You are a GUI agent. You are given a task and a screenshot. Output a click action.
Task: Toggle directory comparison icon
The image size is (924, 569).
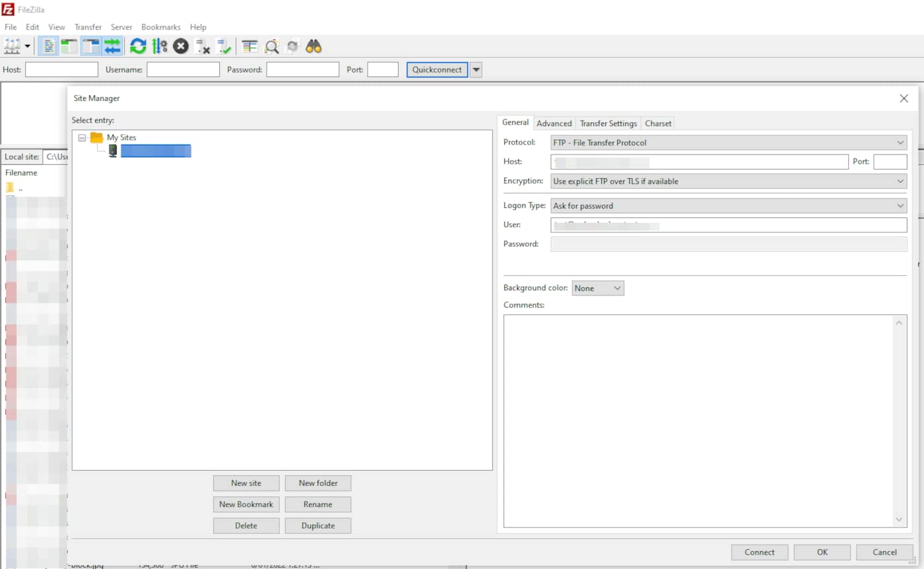pos(271,46)
